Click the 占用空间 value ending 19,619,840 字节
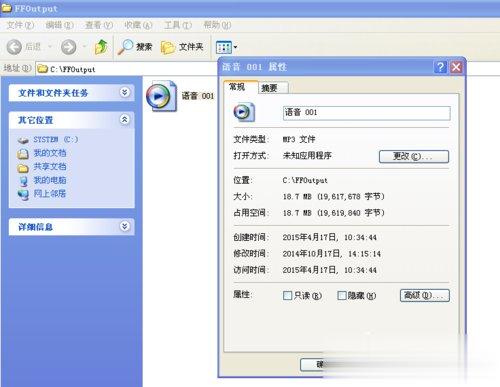Viewport: 500px width, 387px height. (x=334, y=213)
